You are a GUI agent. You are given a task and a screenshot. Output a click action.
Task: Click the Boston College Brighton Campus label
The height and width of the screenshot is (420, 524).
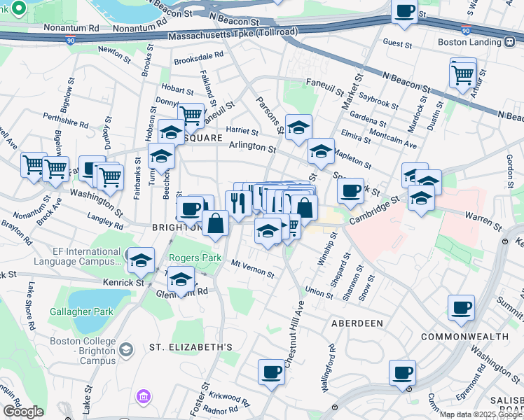[x=83, y=351]
